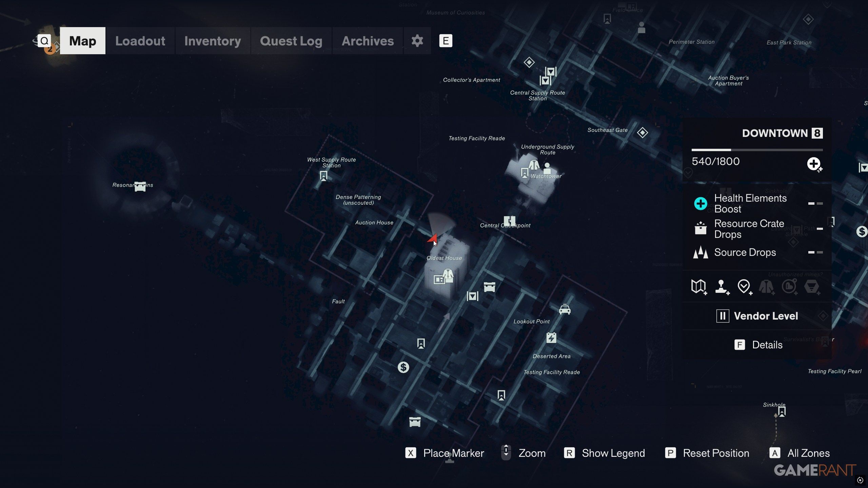Click the Oldest House label
The height and width of the screenshot is (488, 868).
coord(444,258)
